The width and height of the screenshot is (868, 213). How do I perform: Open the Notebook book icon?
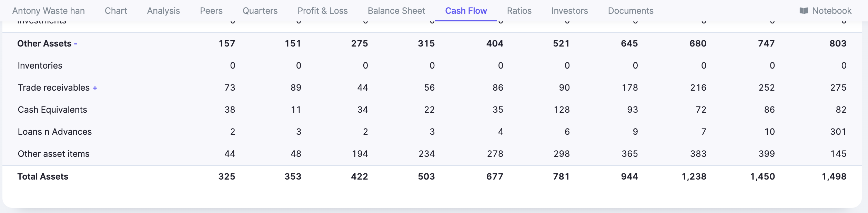[804, 11]
